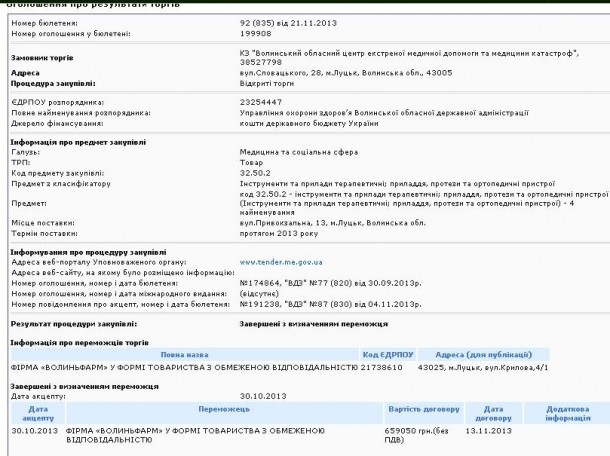Screen dimensions: 610x456
Task: Click the 'Повна назва' column header
Action: [x=184, y=354]
